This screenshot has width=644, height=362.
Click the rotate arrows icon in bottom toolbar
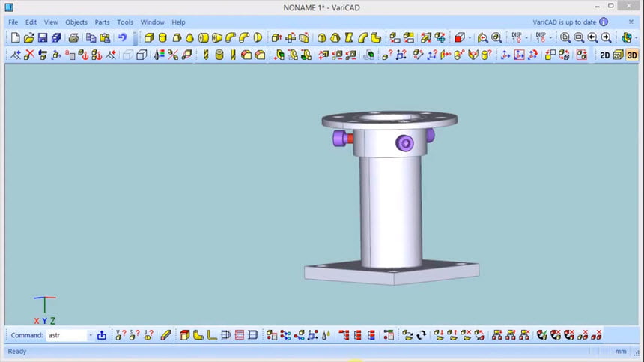pos(421,335)
